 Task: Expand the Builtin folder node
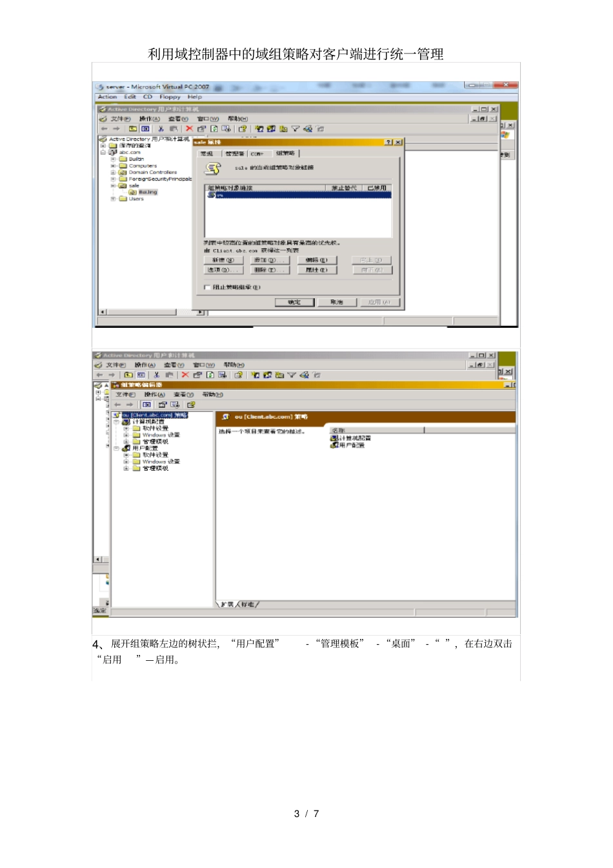pos(114,159)
